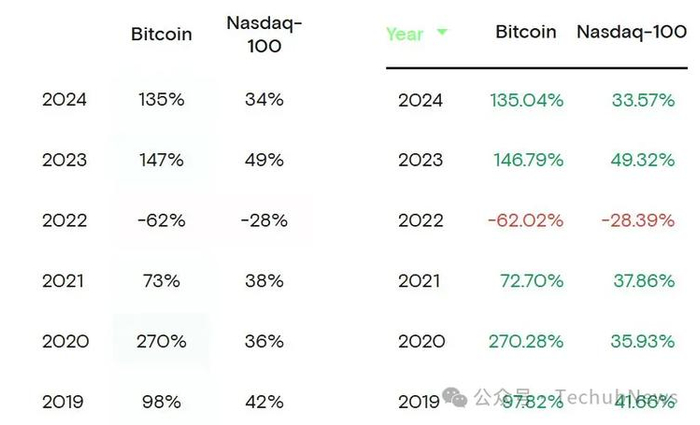
Task: Select the 270.28% Bitcoin cell
Action: click(x=526, y=341)
